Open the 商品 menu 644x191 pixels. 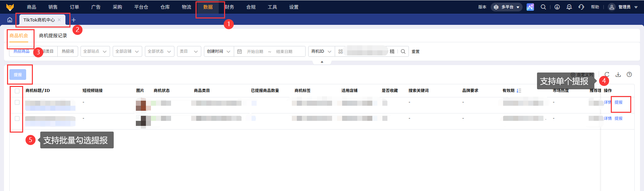pos(32,7)
